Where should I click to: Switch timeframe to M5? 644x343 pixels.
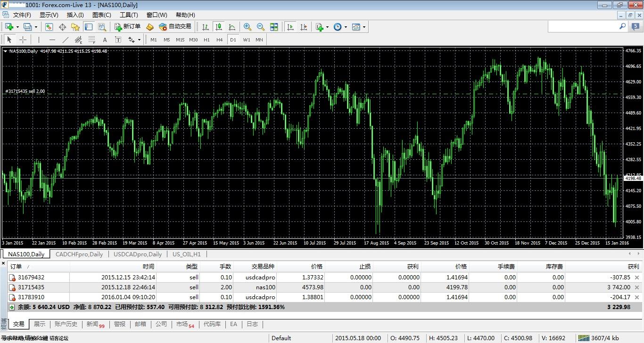click(x=167, y=40)
